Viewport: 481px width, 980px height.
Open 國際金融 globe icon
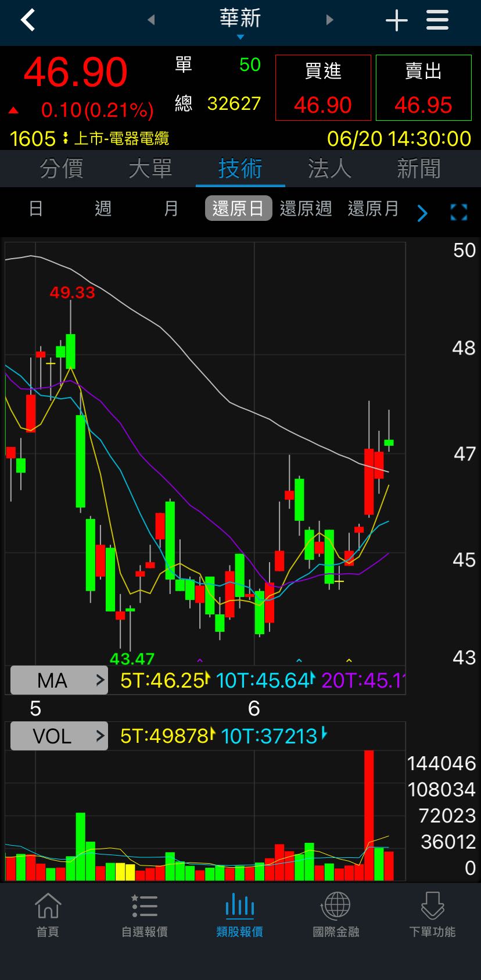(x=336, y=915)
